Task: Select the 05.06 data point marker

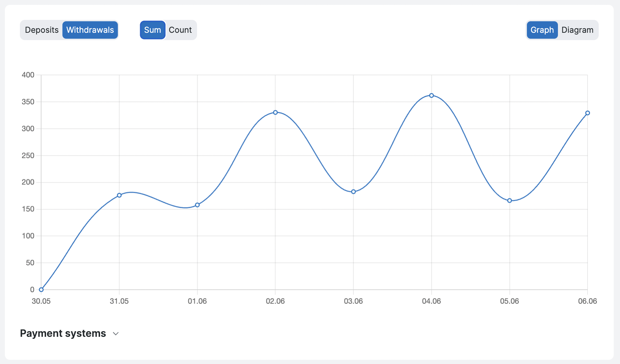Action: [x=509, y=200]
